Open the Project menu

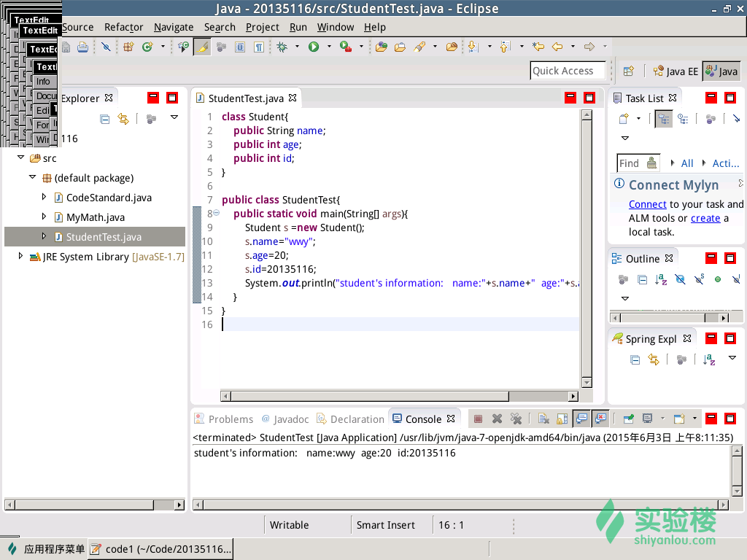pyautogui.click(x=262, y=27)
